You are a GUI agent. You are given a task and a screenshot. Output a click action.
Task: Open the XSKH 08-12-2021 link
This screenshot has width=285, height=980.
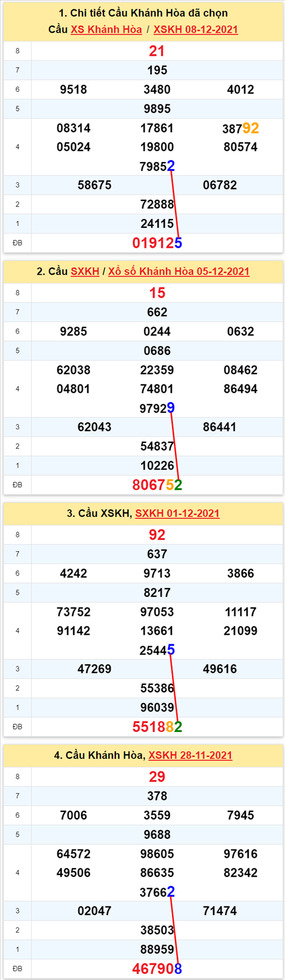pyautogui.click(x=196, y=30)
